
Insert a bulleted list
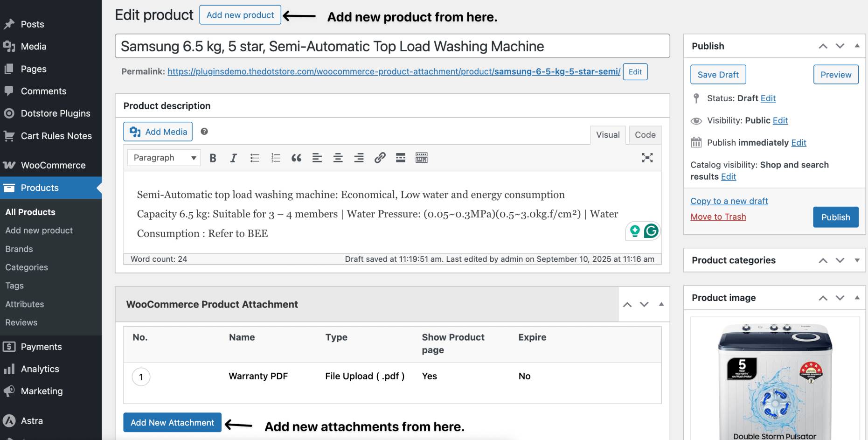coord(254,158)
